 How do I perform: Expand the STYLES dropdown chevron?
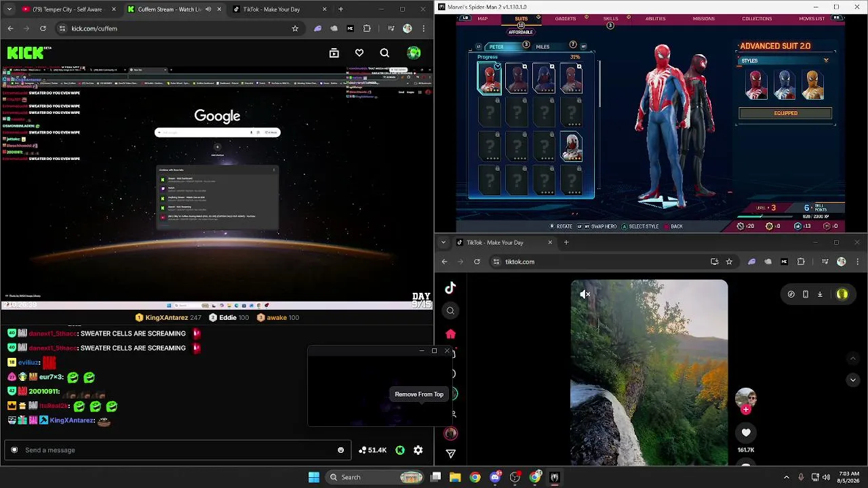coord(826,61)
